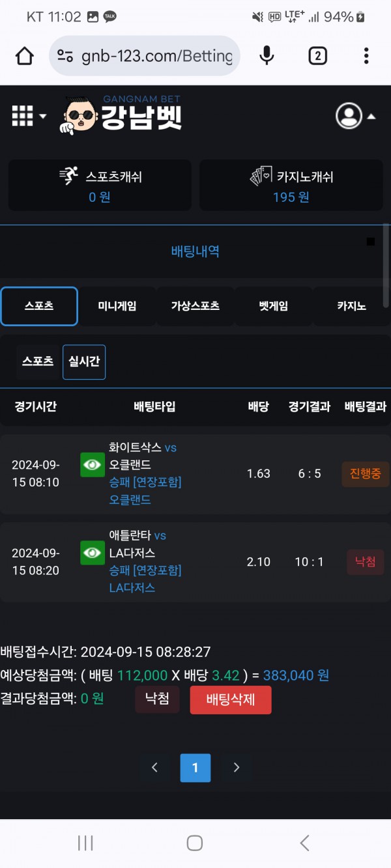Select the 실시간 sub-tab
The width and height of the screenshot is (391, 868).
point(84,362)
